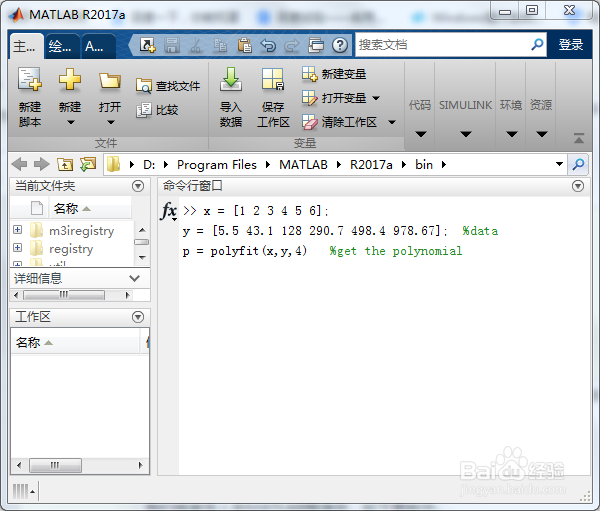Click New Variable (新建变量)

tap(334, 73)
